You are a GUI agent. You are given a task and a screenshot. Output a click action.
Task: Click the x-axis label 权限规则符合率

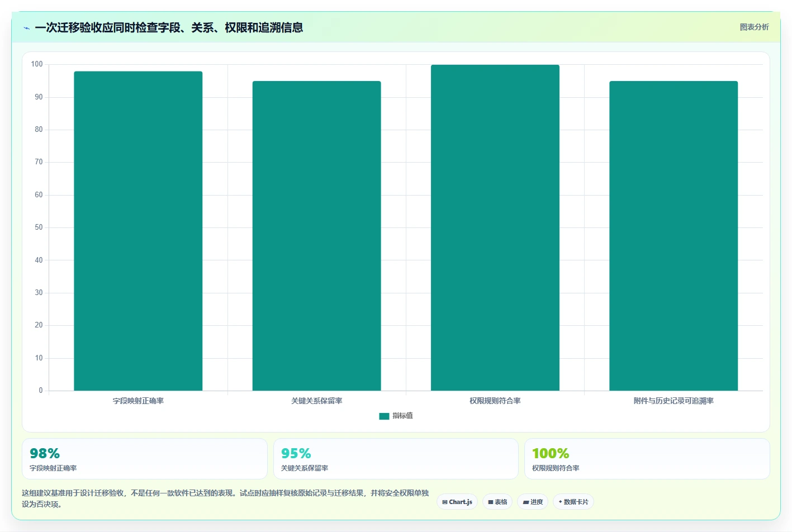click(x=495, y=401)
